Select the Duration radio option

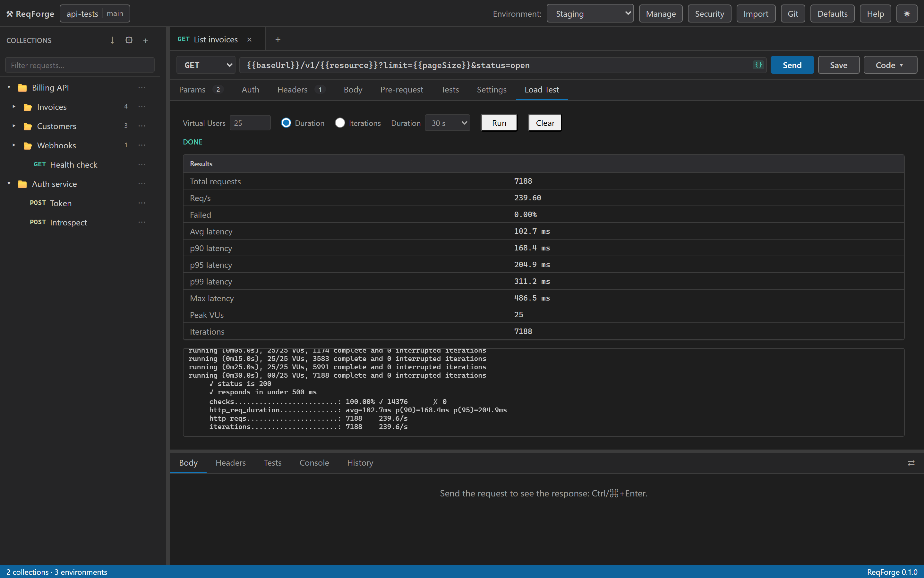[x=286, y=123]
